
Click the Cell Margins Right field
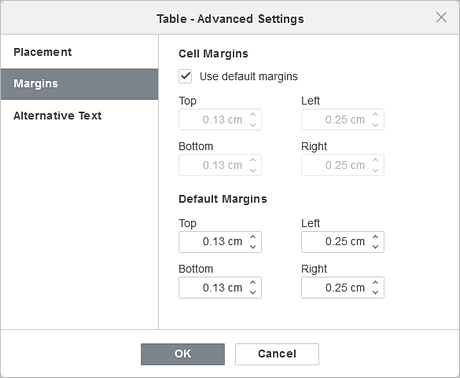(x=343, y=165)
